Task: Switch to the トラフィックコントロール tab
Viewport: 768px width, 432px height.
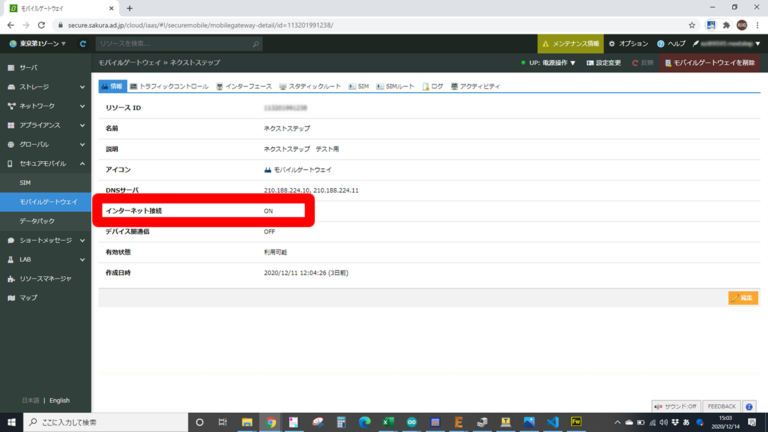Action: point(169,86)
